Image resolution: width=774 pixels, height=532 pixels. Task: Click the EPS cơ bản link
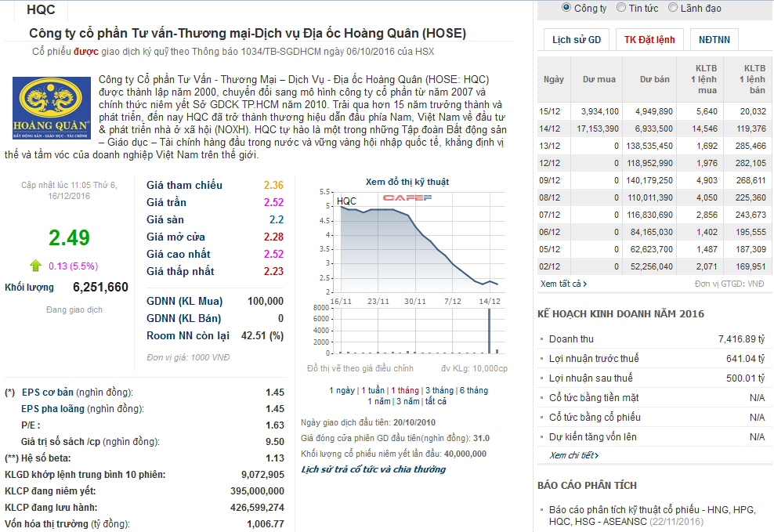47,393
